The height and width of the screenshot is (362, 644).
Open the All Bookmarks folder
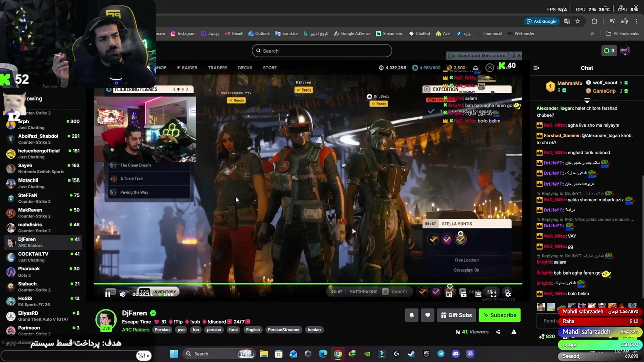(622, 34)
